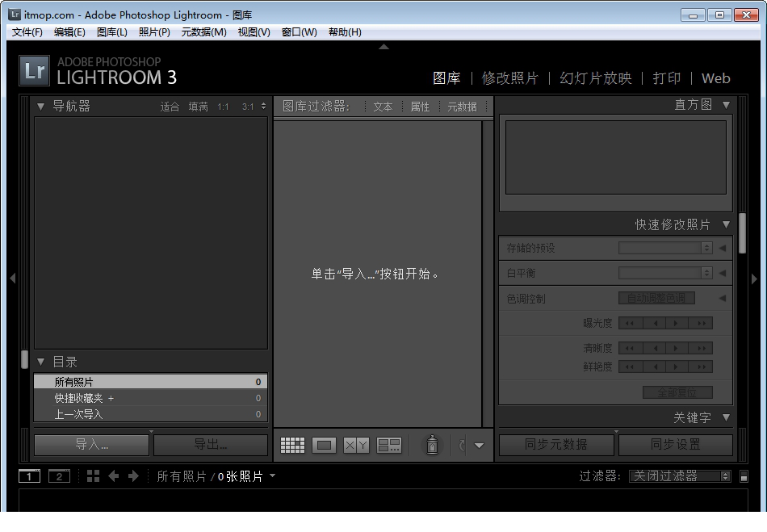Open the 窗口(W) menu
767x532 pixels.
(300, 32)
